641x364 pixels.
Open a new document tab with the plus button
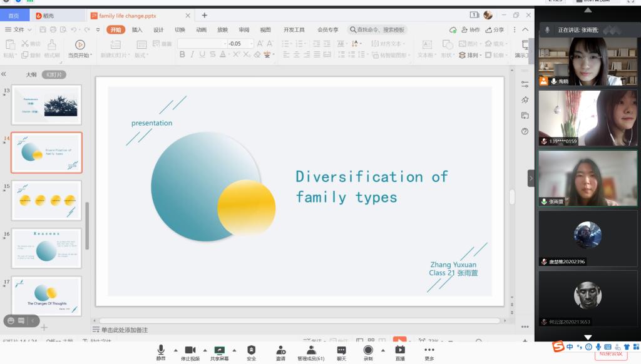205,16
